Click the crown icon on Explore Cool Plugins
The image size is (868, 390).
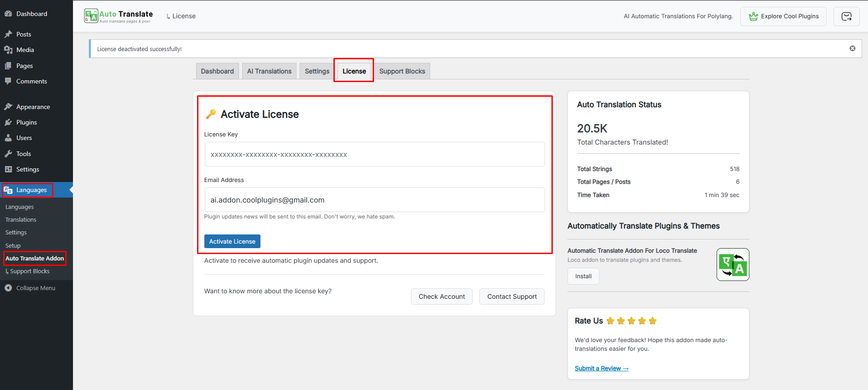754,16
